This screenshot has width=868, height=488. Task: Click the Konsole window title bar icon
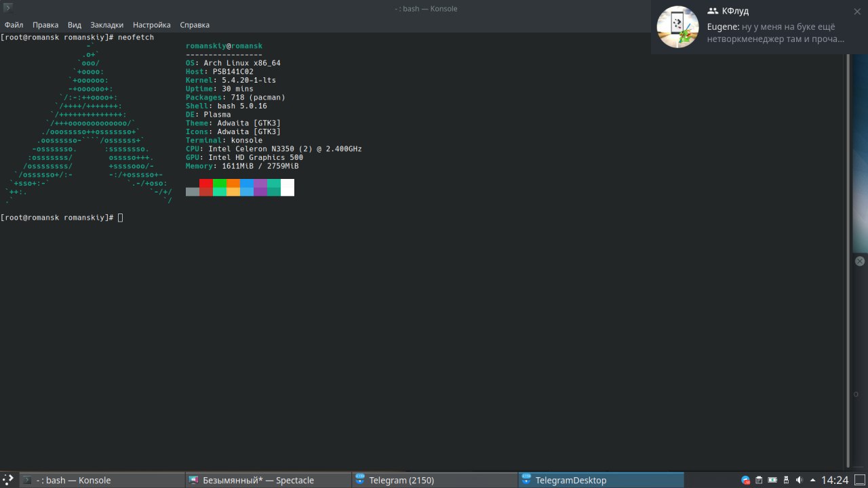[8, 8]
